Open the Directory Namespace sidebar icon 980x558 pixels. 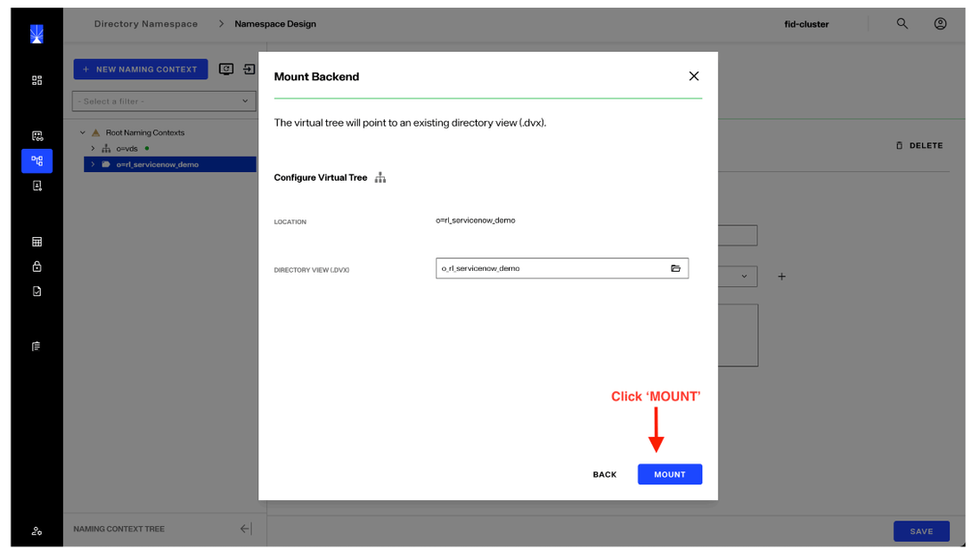(37, 160)
